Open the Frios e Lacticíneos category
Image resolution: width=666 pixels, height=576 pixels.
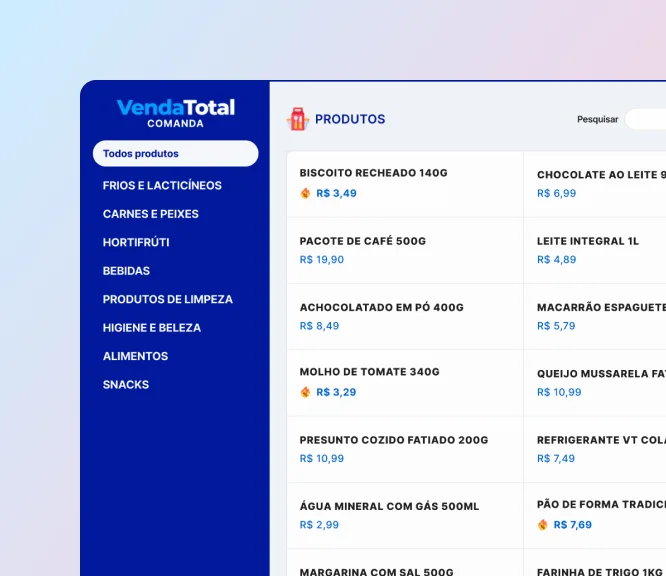click(162, 185)
